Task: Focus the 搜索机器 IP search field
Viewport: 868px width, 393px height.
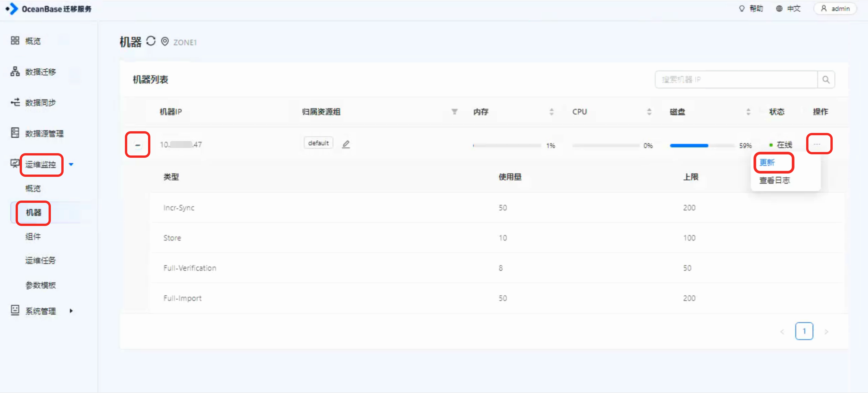Action: pyautogui.click(x=736, y=79)
